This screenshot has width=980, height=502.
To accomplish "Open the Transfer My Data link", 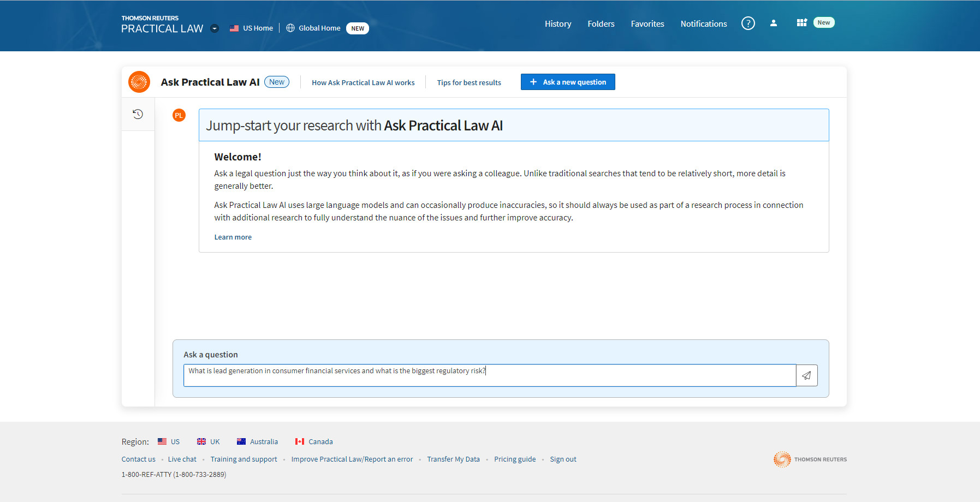I will coord(454,459).
